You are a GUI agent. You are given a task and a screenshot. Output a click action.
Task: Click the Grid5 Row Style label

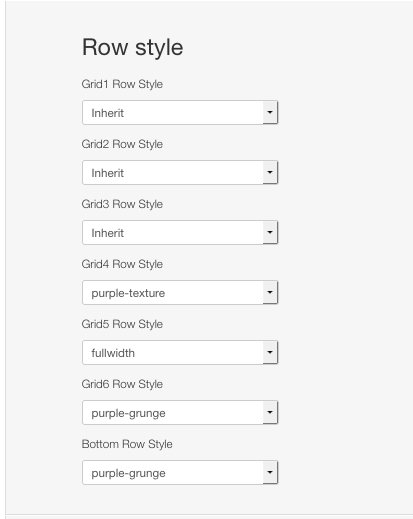point(122,324)
